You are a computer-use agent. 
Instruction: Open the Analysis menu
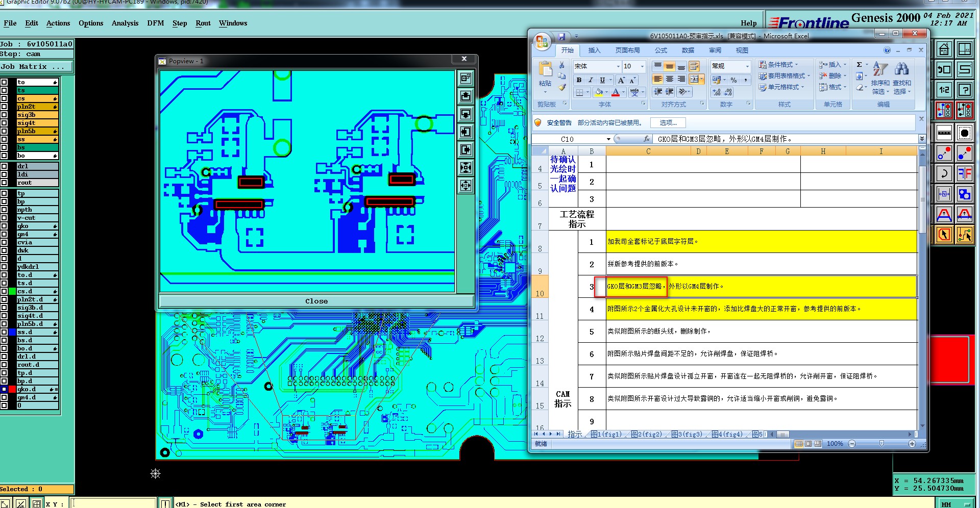click(125, 23)
